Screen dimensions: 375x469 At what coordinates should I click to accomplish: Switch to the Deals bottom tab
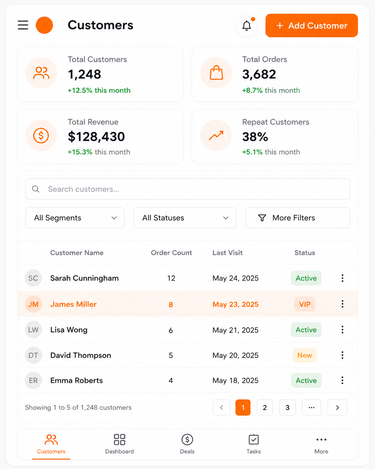point(187,444)
